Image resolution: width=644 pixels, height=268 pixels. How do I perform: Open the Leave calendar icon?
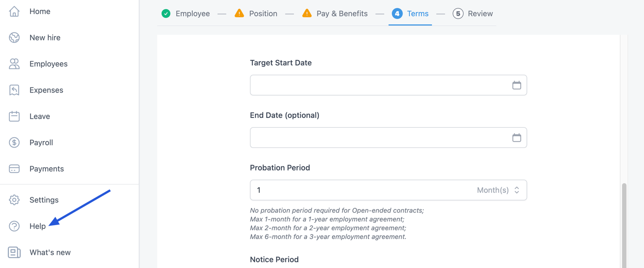click(x=14, y=116)
